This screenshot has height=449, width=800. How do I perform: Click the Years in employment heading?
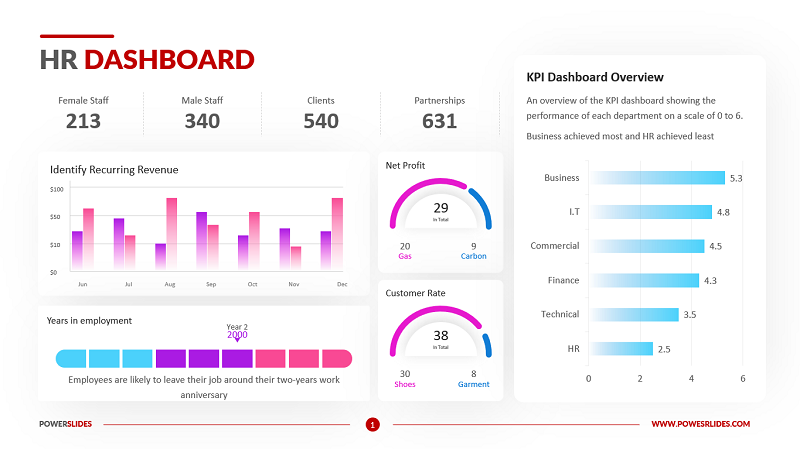pyautogui.click(x=89, y=320)
